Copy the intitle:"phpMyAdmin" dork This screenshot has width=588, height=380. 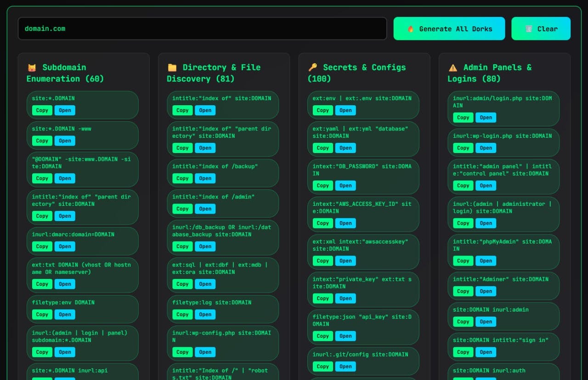coord(463,261)
